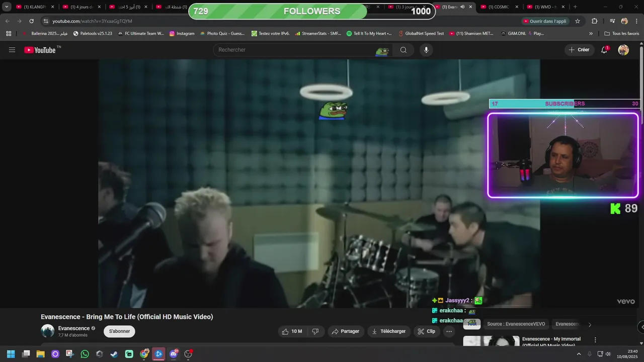
Task: Open Evanescence channel avatar
Action: click(47, 331)
